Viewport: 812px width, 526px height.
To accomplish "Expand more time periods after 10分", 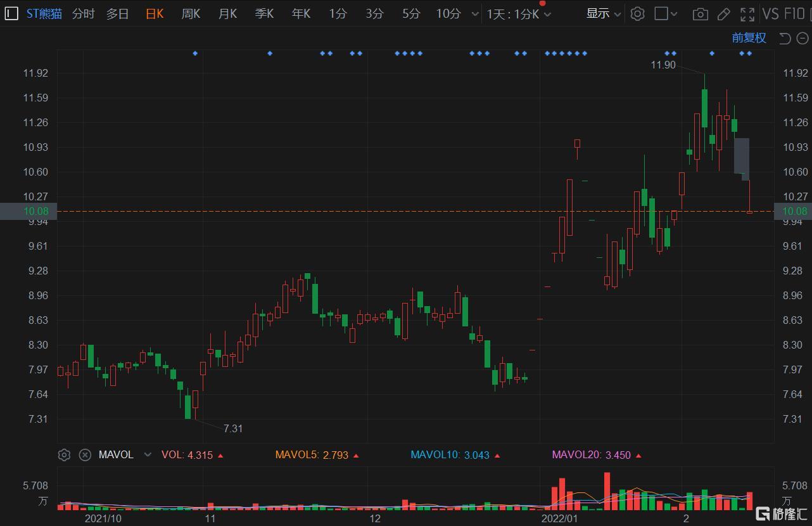I will pos(475,14).
